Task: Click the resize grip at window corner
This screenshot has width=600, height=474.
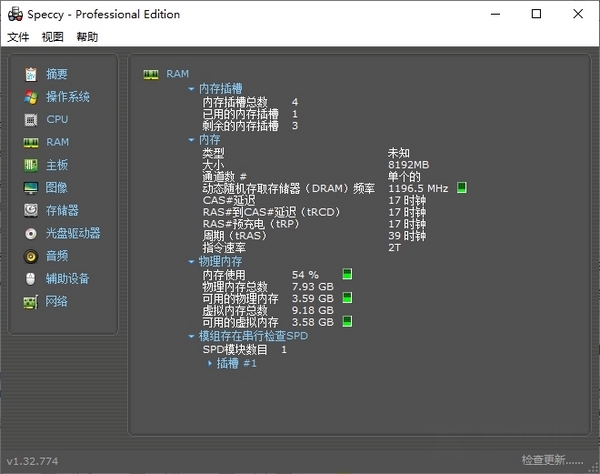Action: (594, 469)
